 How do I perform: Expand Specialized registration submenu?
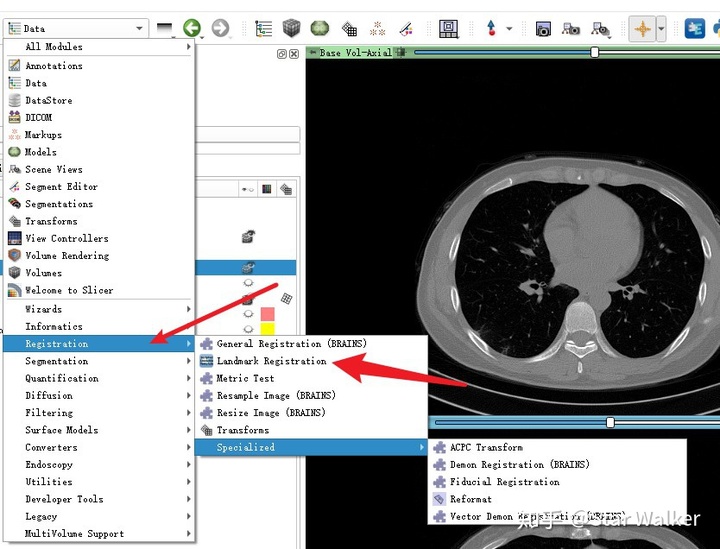(311, 447)
